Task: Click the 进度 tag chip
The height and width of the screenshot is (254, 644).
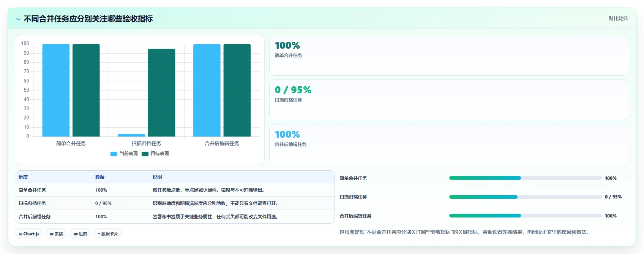Action: [x=80, y=234]
